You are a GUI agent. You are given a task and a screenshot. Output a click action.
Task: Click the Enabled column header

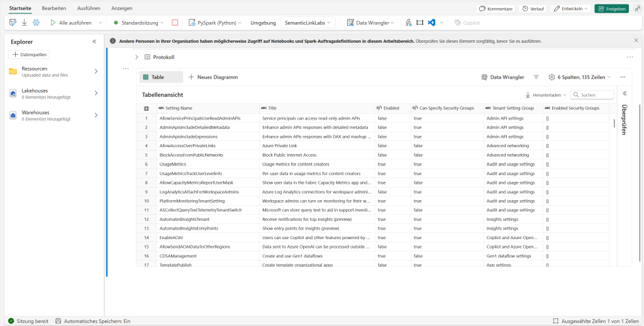click(x=392, y=108)
